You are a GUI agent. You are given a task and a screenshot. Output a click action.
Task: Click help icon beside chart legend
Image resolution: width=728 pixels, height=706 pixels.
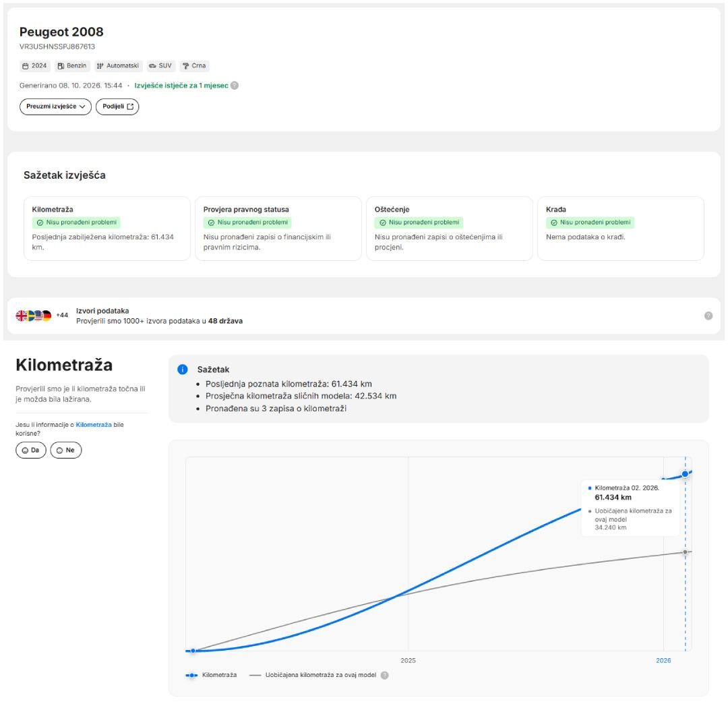[x=384, y=676]
